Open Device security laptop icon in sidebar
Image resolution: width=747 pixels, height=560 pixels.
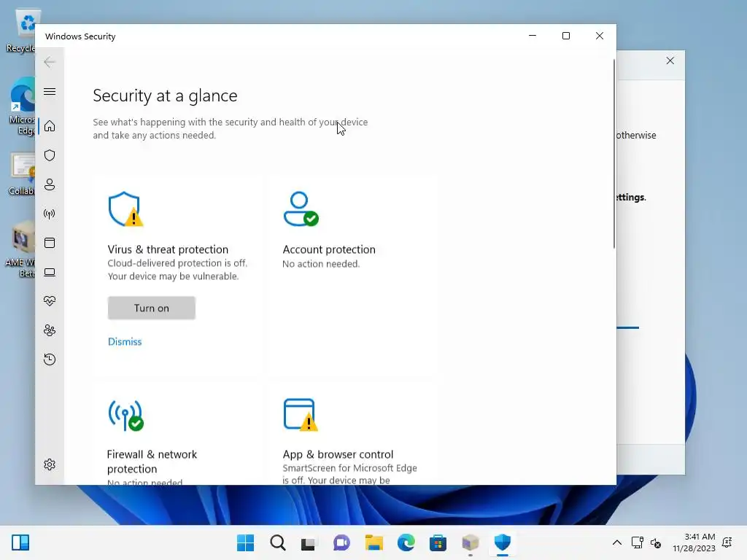(50, 273)
